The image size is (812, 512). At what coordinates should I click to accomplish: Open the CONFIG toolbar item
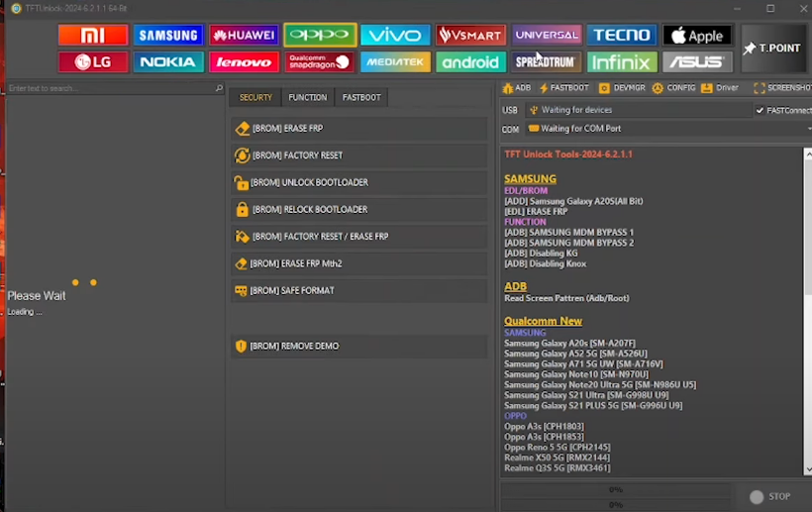point(673,88)
